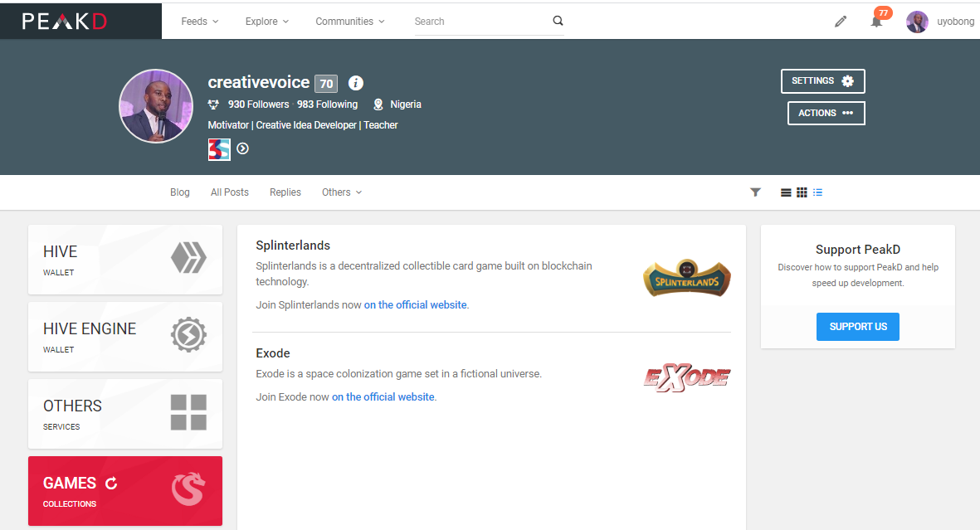The height and width of the screenshot is (530, 980).
Task: Switch to the Blog tab
Action: (179, 192)
